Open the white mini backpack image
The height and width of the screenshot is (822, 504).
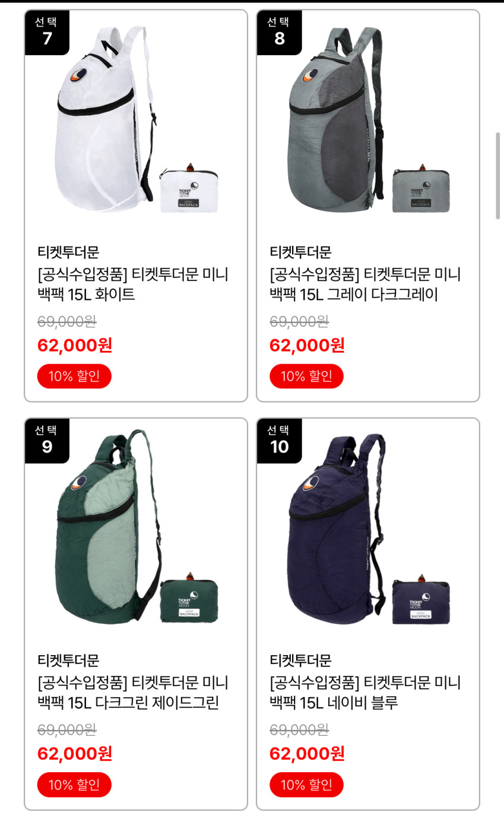(x=135, y=119)
